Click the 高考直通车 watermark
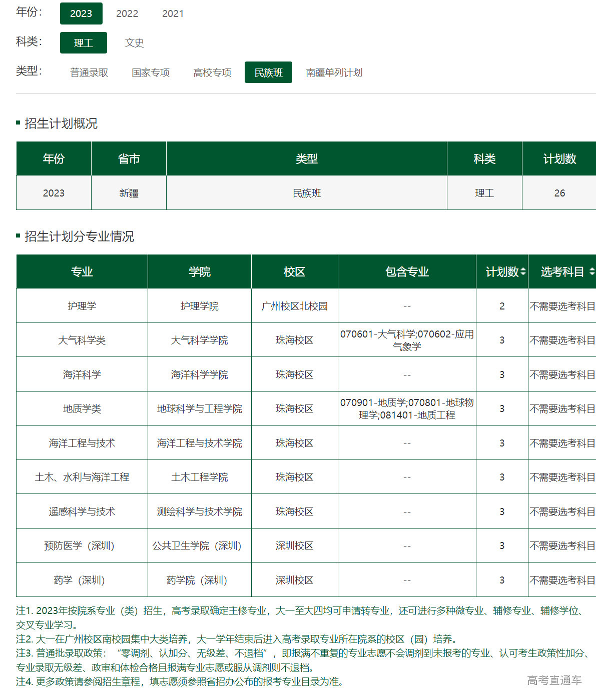The width and height of the screenshot is (596, 700). [554, 680]
